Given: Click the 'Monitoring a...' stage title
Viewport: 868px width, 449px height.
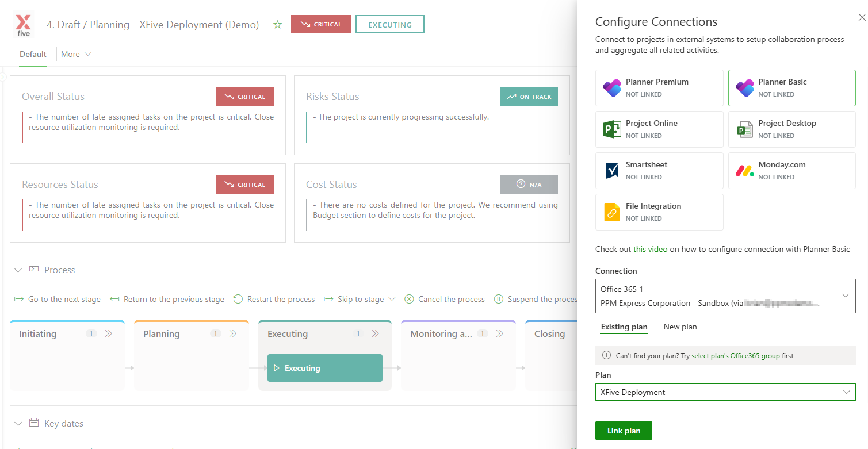Looking at the screenshot, I should (441, 333).
